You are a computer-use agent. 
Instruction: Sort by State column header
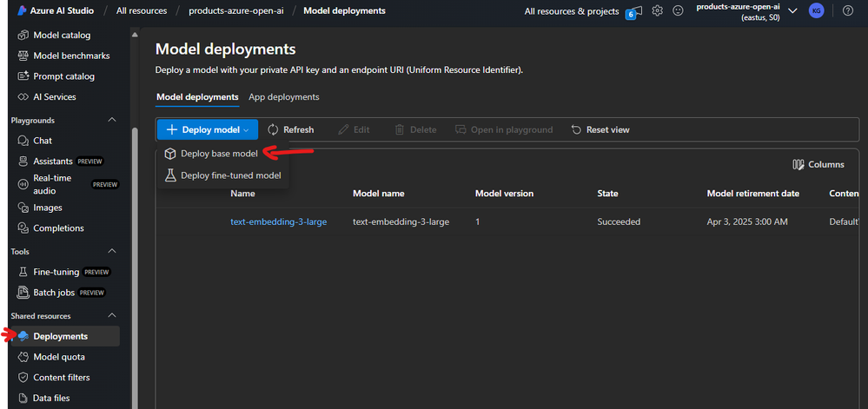(x=608, y=194)
